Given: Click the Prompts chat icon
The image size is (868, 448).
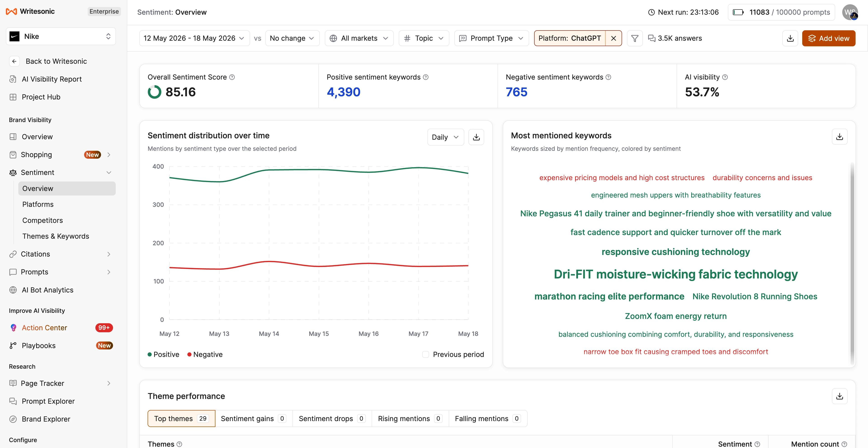Looking at the screenshot, I should click(13, 272).
